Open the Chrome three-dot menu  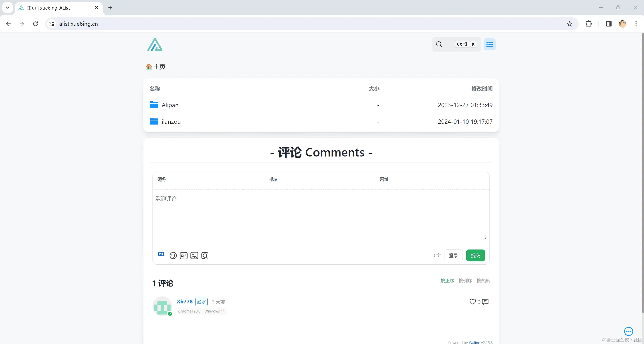(636, 24)
